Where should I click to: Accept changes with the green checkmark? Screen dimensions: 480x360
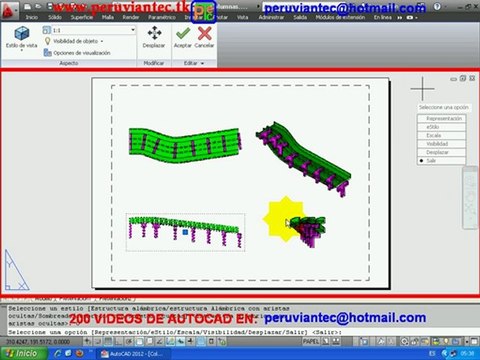pos(183,33)
